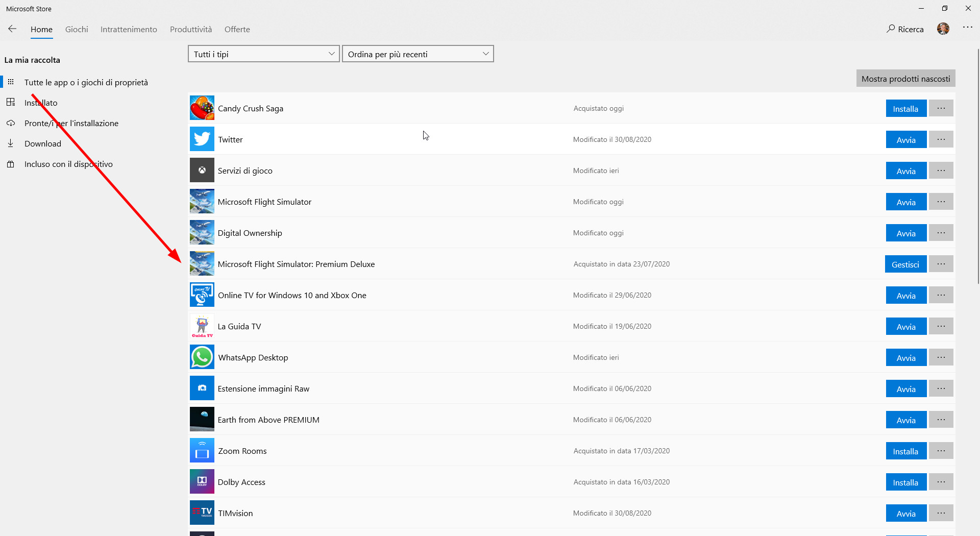
Task: Click the WhatsApp Desktop icon
Action: click(202, 357)
